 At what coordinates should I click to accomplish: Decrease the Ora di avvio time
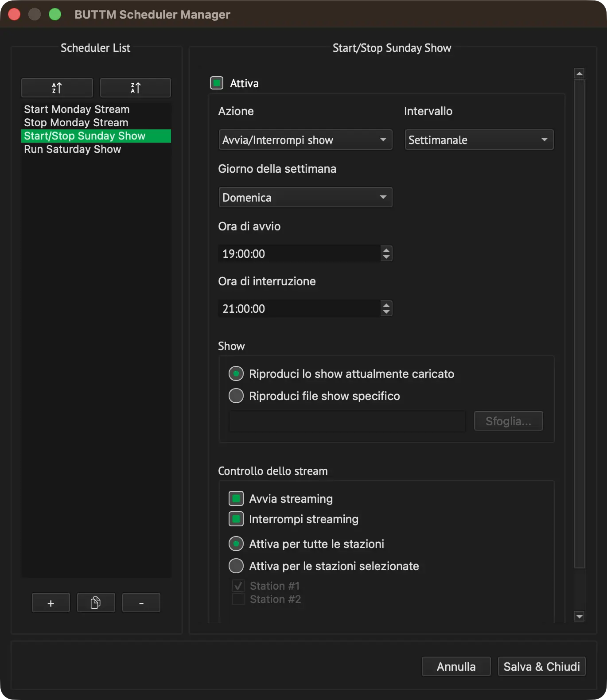point(386,257)
